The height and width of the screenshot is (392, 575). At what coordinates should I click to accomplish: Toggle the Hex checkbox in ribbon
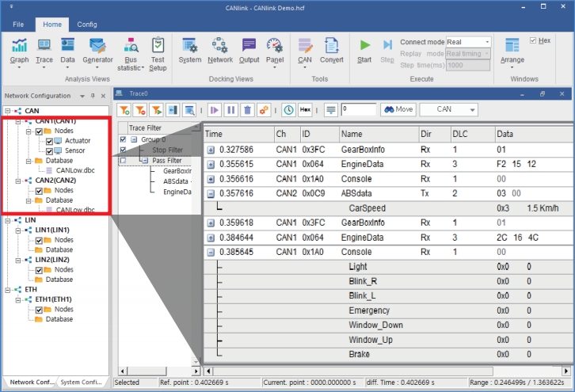pos(533,40)
